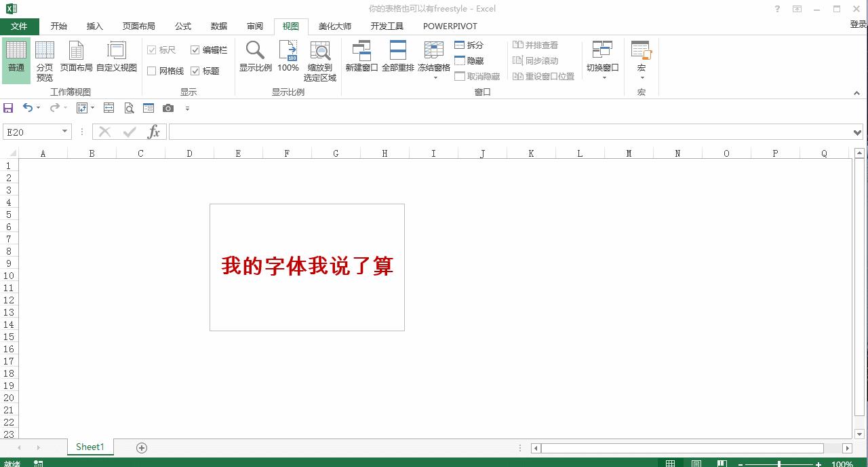Open the Name Box dropdown arrow
Viewport: 868px width, 467px height.
pos(65,132)
